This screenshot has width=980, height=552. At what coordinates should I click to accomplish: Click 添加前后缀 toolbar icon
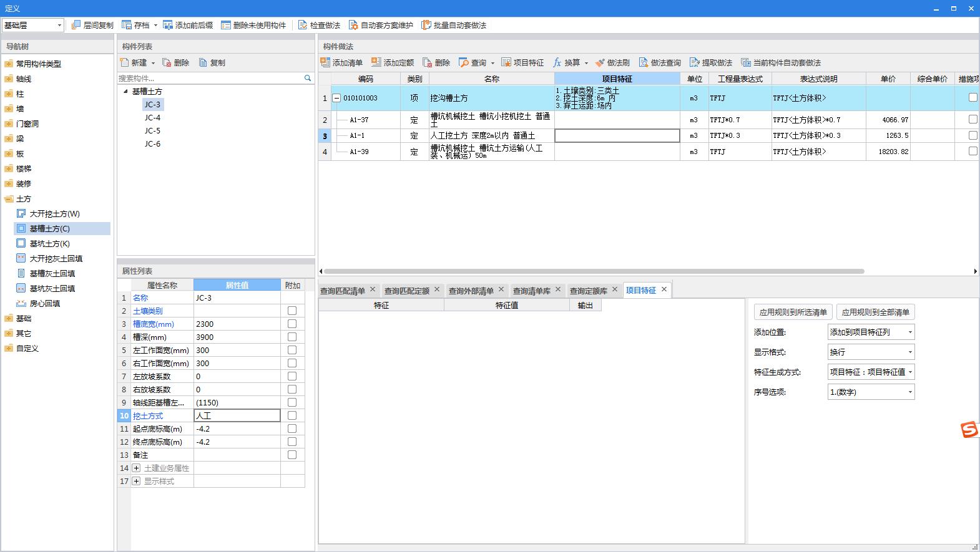coord(168,25)
